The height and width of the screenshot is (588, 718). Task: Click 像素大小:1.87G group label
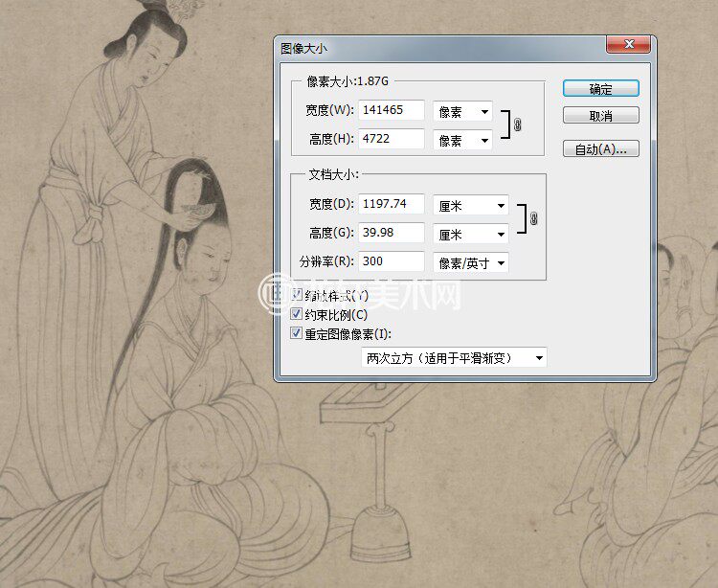click(348, 81)
